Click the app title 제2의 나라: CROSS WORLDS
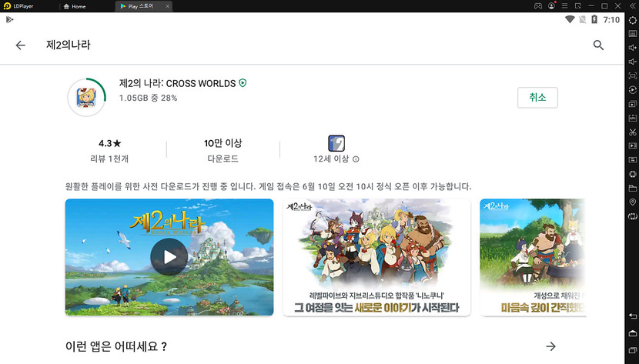This screenshot has width=639, height=364. (x=177, y=83)
